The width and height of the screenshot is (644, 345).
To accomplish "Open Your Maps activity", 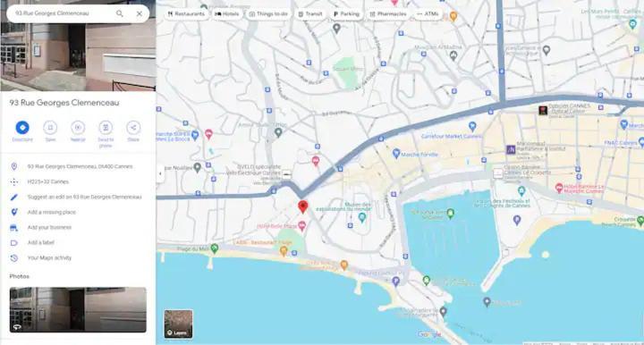I will (49, 257).
